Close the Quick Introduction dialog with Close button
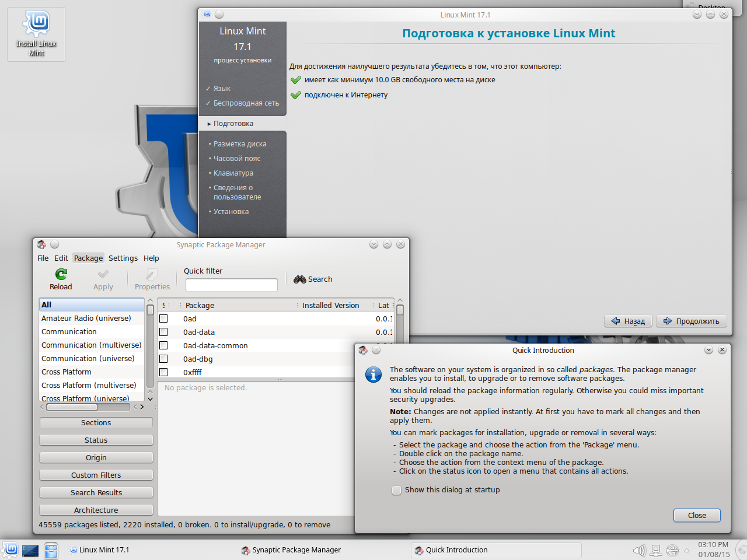 tap(697, 516)
